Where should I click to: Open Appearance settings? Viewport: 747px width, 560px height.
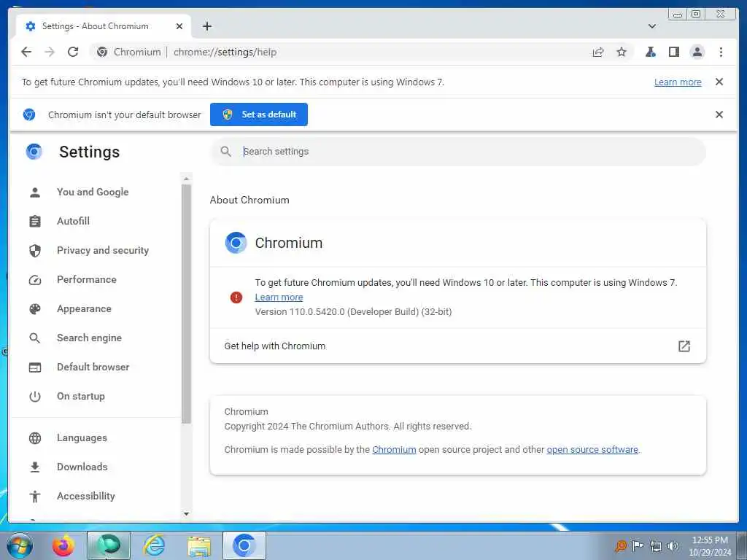click(84, 308)
